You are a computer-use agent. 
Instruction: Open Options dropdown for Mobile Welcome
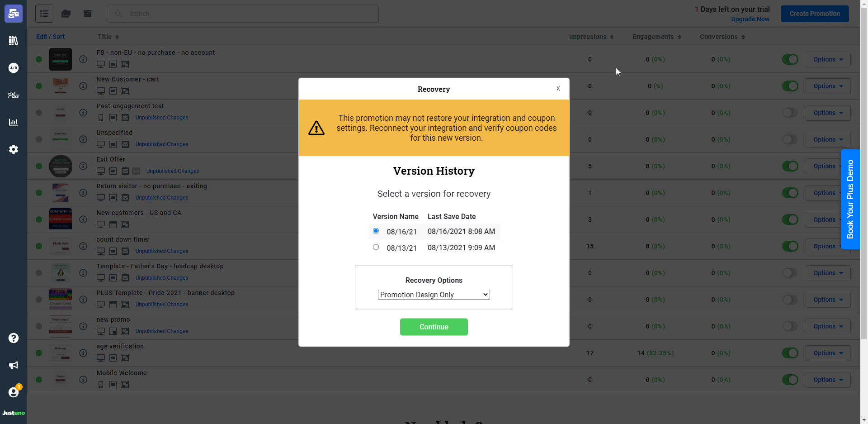(x=827, y=380)
